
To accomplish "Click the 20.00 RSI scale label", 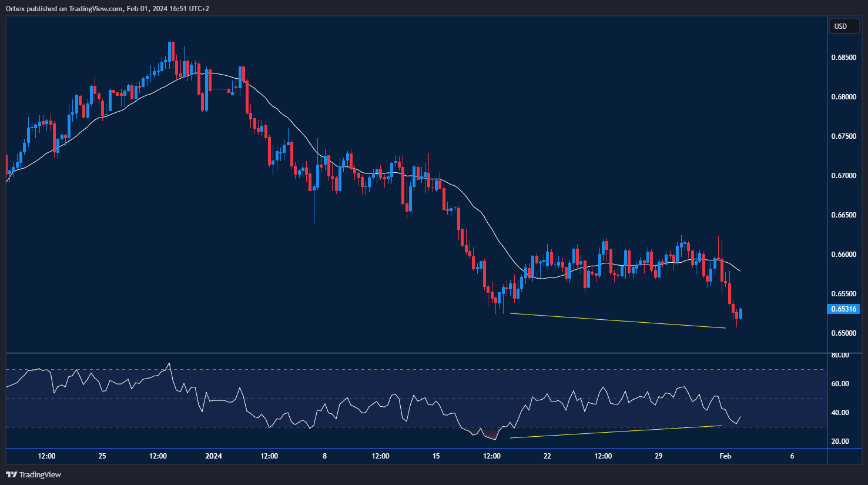I will click(840, 441).
